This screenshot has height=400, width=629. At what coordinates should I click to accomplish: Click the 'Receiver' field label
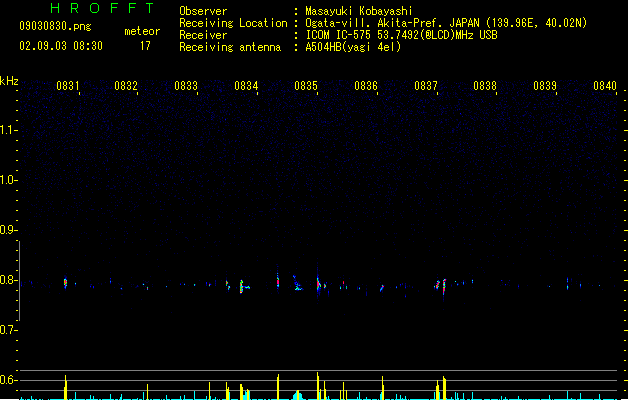(x=203, y=35)
